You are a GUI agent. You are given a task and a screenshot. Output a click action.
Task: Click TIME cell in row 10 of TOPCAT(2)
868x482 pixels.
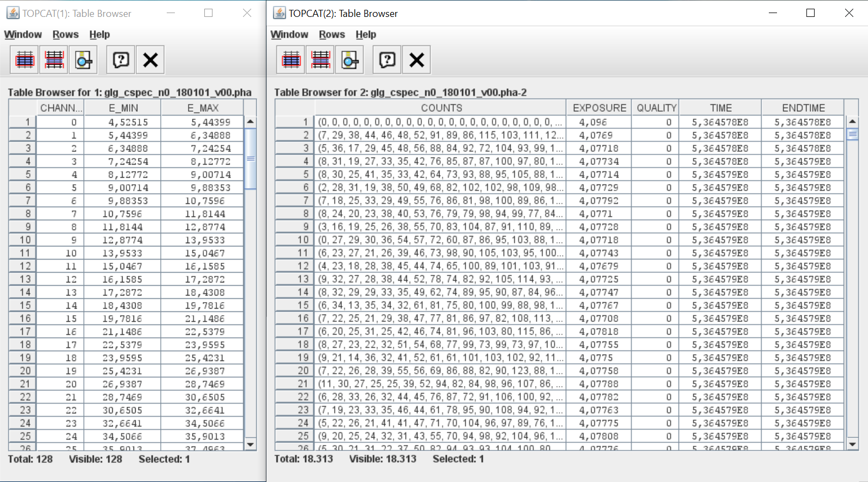720,240
